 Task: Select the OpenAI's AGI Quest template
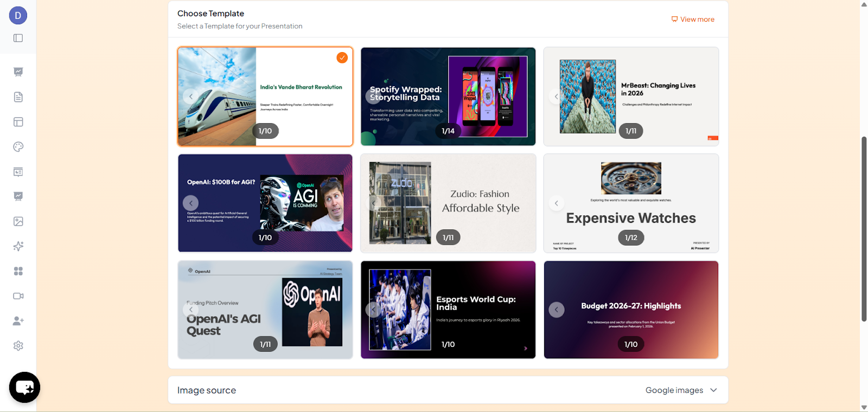pyautogui.click(x=265, y=310)
